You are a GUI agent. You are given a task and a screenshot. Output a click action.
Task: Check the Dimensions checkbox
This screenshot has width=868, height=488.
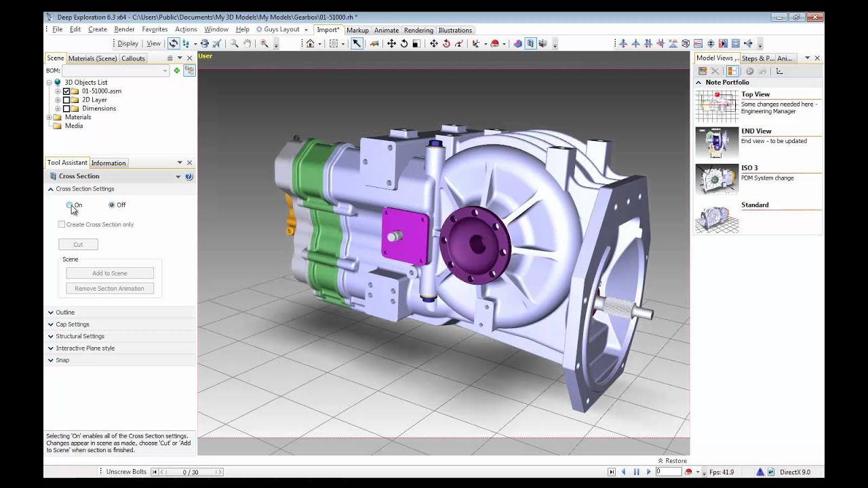pyautogui.click(x=66, y=108)
